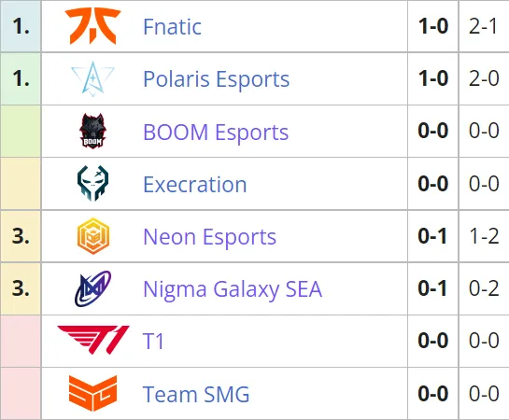The height and width of the screenshot is (420, 509).
Task: Click the T1 red logo
Action: [x=93, y=340]
